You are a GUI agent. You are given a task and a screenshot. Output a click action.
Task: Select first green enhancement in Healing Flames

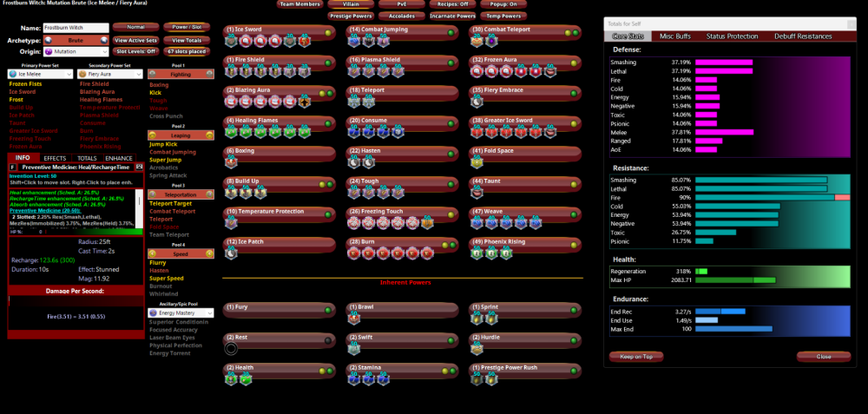(x=232, y=132)
